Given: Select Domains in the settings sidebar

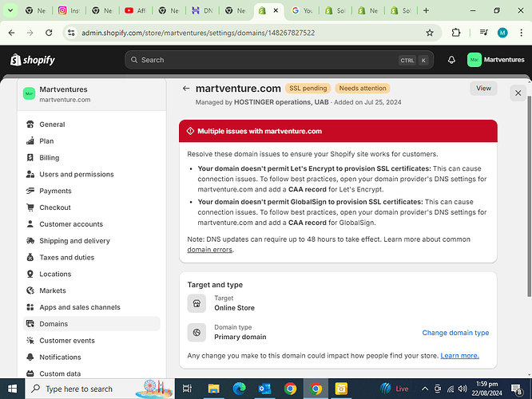Looking at the screenshot, I should (x=92, y=324).
